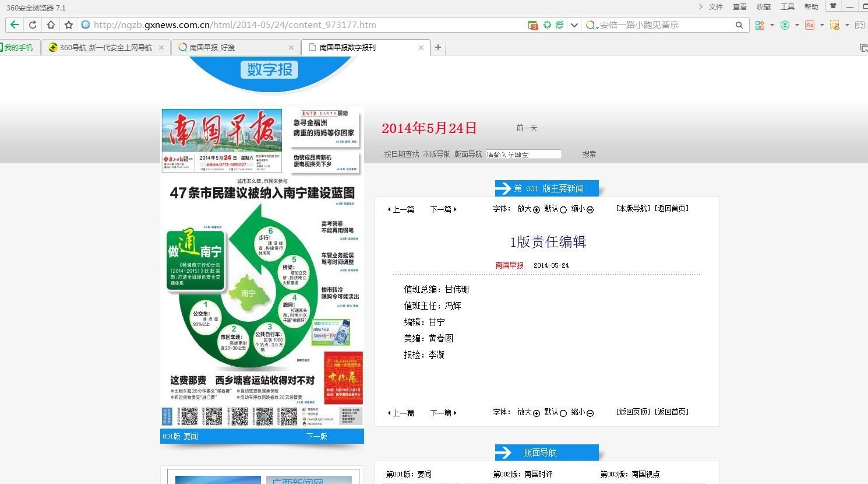
Task: Click the 前一天 previous day link
Action: point(526,128)
